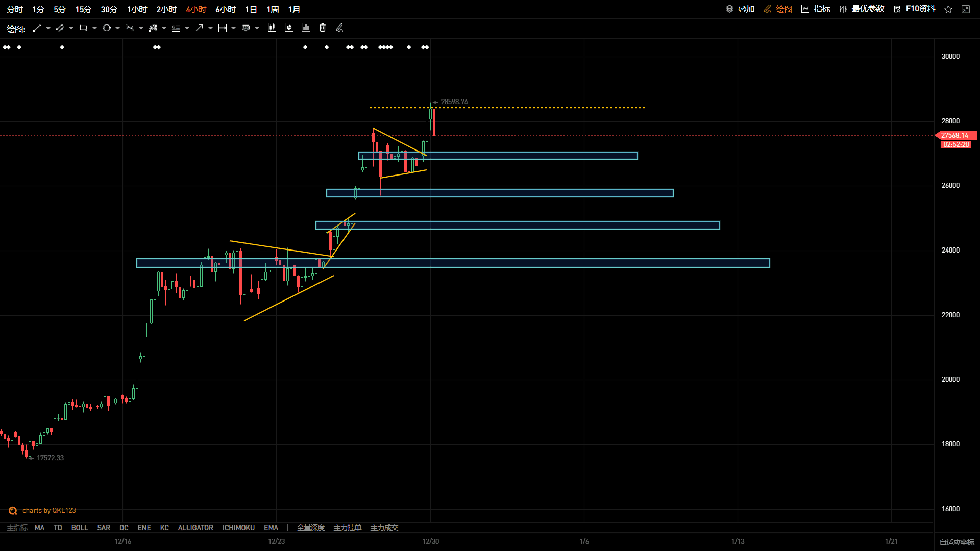Click the cyan rectangle near 24000 level
Screen dimensions: 980x551
click(x=453, y=263)
